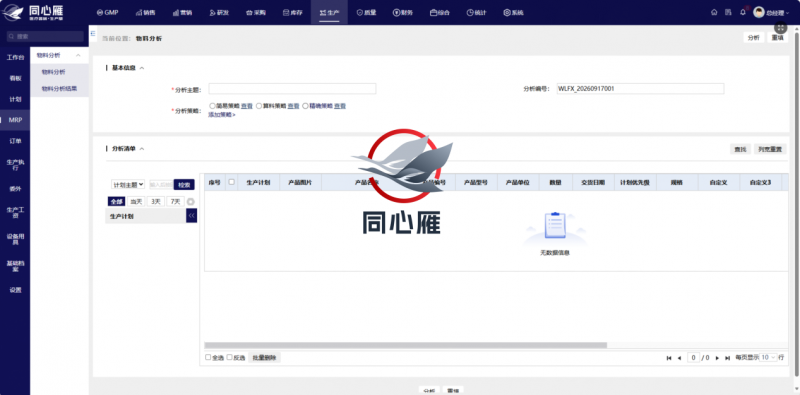The width and height of the screenshot is (800, 395).
Task: Go to 委外 in left sidebar
Action: [x=15, y=188]
